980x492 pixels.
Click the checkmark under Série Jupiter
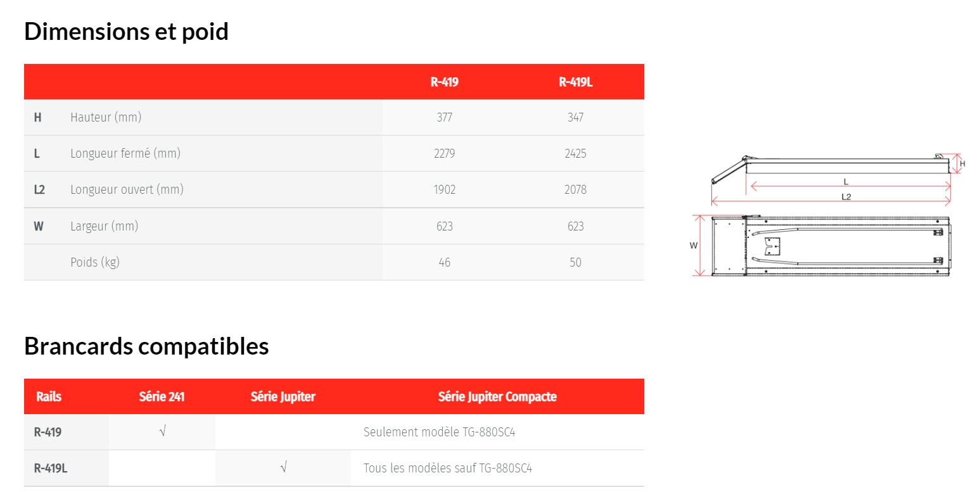click(283, 468)
